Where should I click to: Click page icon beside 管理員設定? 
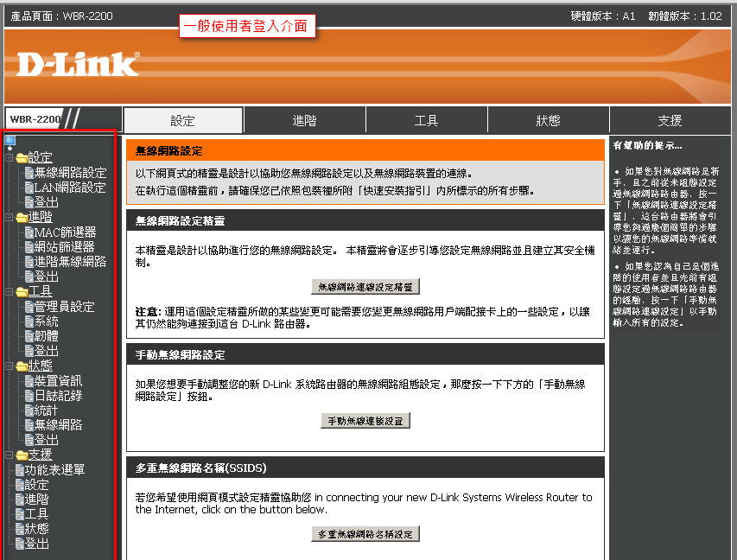point(29,307)
